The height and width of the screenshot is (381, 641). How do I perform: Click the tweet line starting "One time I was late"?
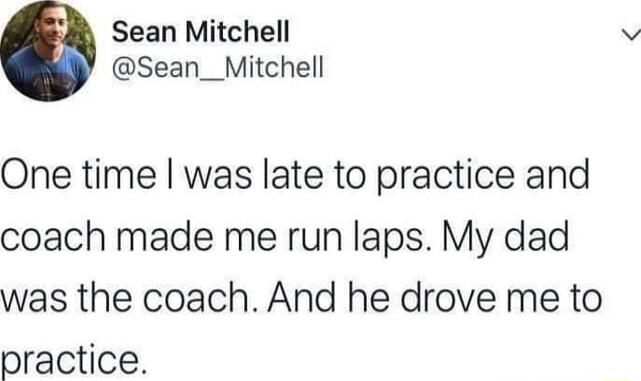pos(295,176)
